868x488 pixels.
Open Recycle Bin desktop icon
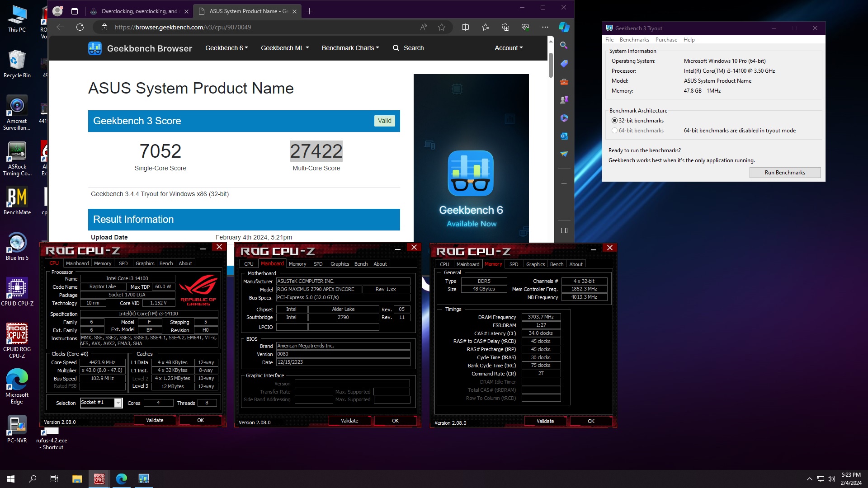click(17, 64)
